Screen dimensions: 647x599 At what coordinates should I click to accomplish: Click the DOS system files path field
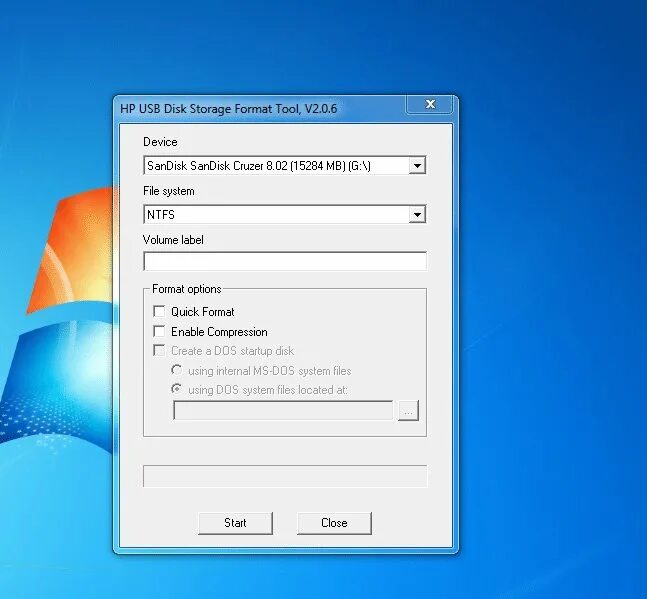point(283,410)
